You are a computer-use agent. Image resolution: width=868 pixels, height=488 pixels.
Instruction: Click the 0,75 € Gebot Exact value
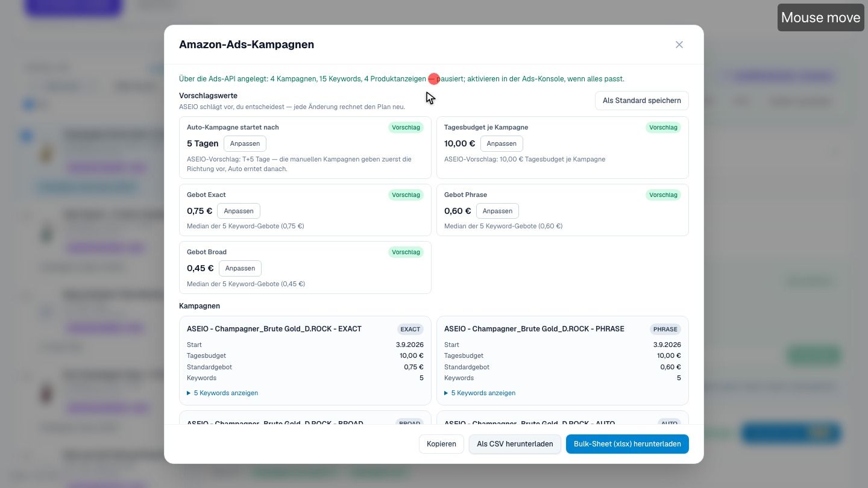[x=200, y=211]
